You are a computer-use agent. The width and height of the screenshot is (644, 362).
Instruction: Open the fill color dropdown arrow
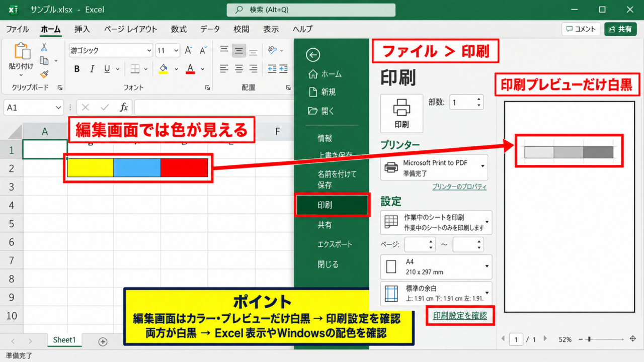(176, 69)
